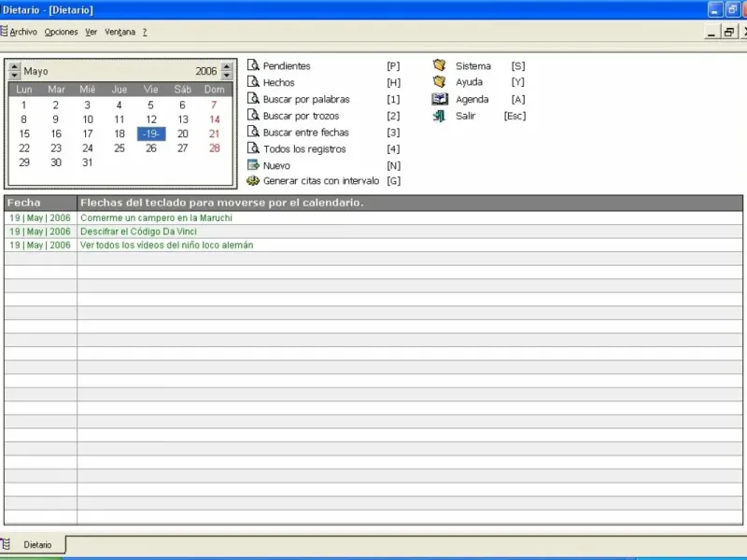Select day 24 in the calendar
This screenshot has height=560, width=747.
pos(87,148)
